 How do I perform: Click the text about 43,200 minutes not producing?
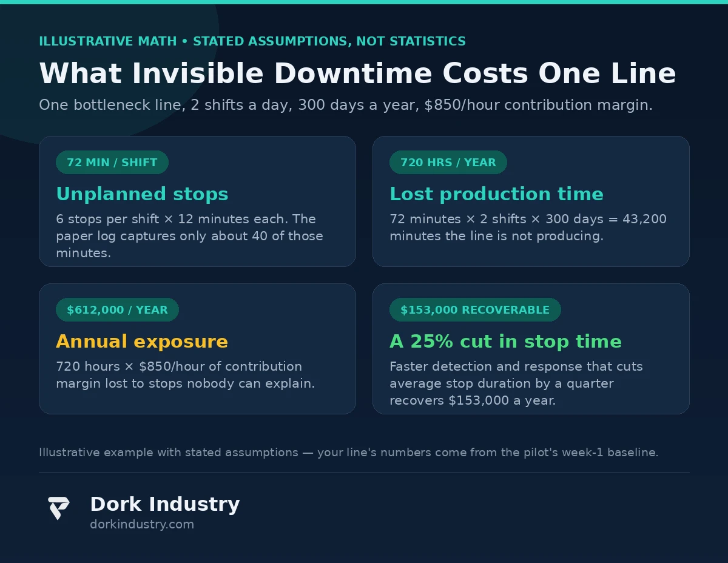coord(528,228)
